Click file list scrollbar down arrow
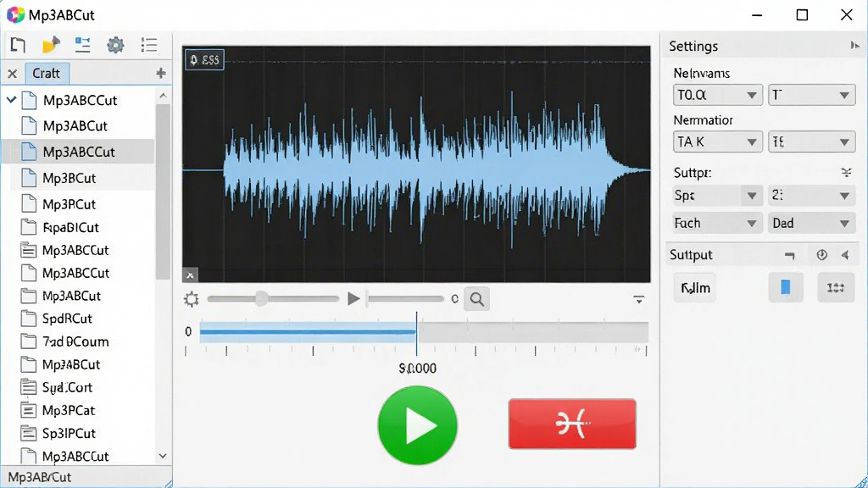This screenshot has height=488, width=868. 163,456
